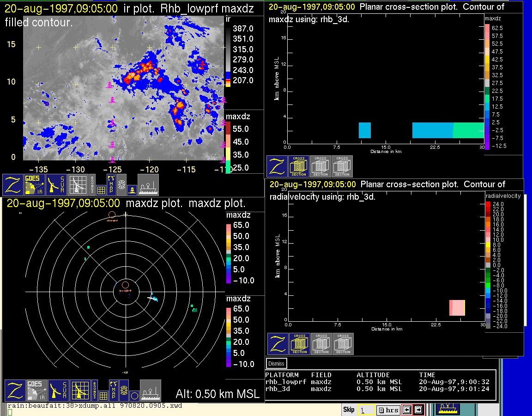Click the ship platform icon in top plot toolbar
Viewport: 532px width, 416px height.
click(148, 184)
